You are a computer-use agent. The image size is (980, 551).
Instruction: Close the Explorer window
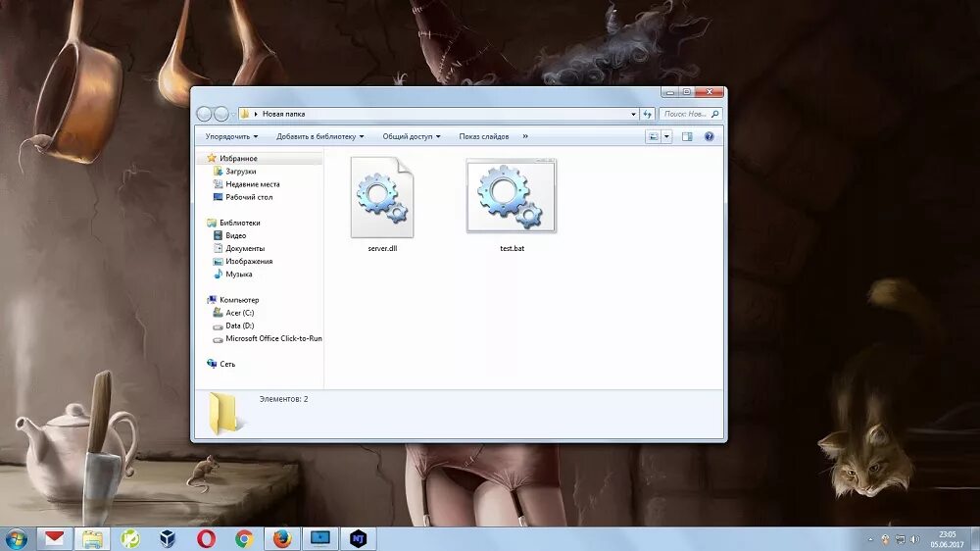tap(710, 92)
